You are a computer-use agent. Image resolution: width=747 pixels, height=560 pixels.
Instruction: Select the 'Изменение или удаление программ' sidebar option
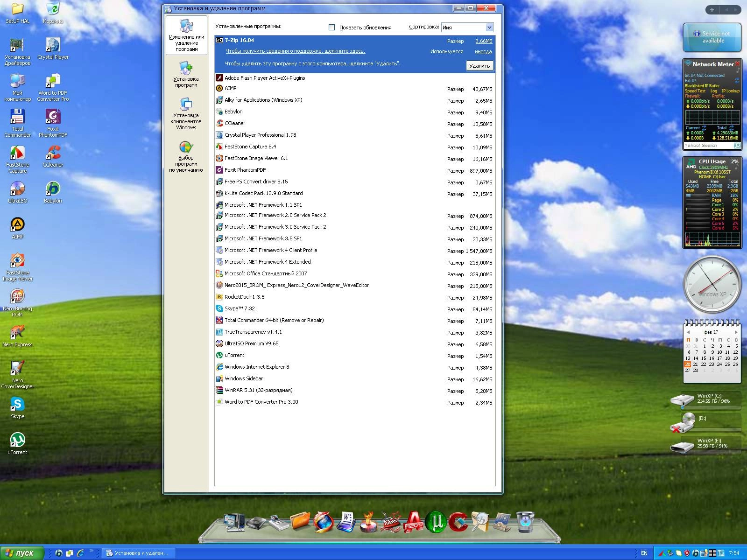[186, 35]
